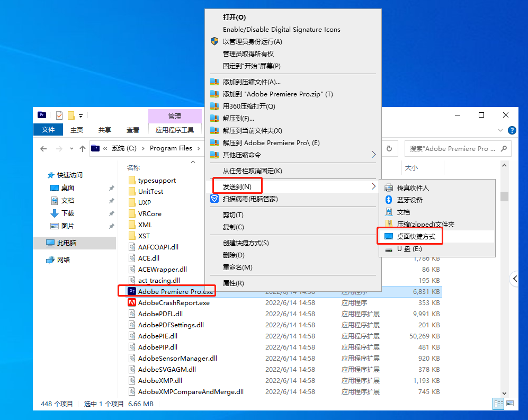528x420 pixels.
Task: Switch to the 查看 ribbon tab
Action: (133, 130)
